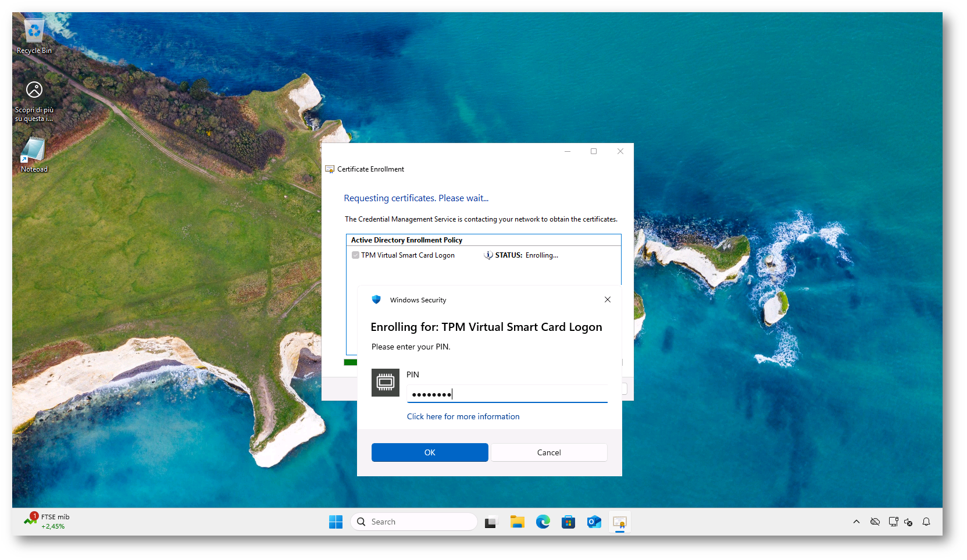This screenshot has height=560, width=967.
Task: Focus the PIN input field
Action: click(506, 394)
